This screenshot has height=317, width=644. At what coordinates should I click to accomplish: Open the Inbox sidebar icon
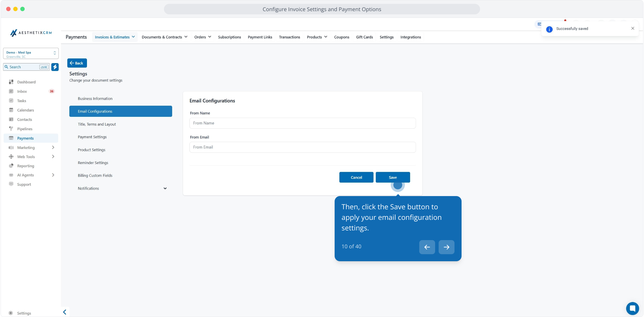click(11, 91)
